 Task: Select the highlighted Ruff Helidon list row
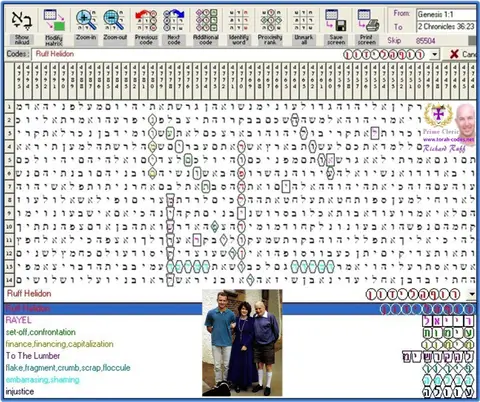pyautogui.click(x=240, y=309)
